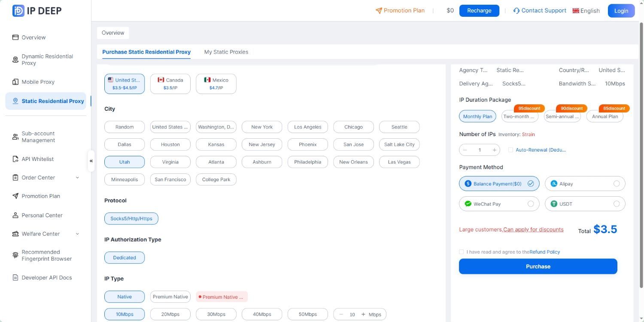
Task: Select Canada country option
Action: [x=170, y=84]
